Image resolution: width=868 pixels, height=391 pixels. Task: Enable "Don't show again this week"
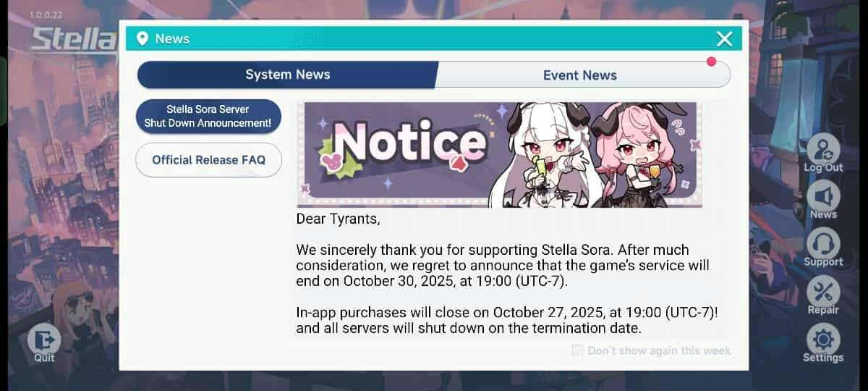[x=577, y=350]
